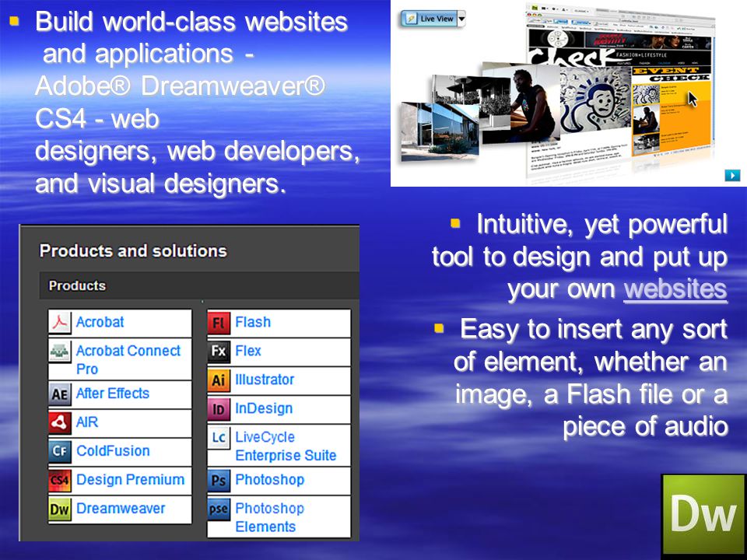Open the Flex product link
This screenshot has height=560, width=747.
248,351
